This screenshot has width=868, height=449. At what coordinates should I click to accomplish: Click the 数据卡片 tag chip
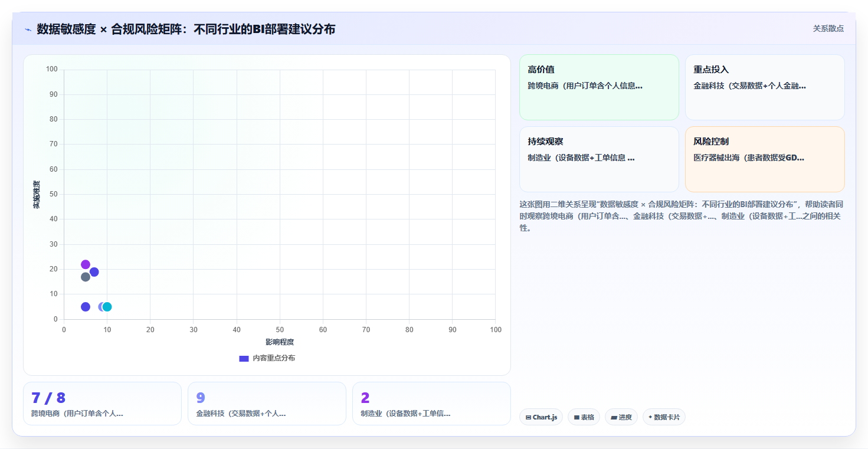tap(664, 417)
